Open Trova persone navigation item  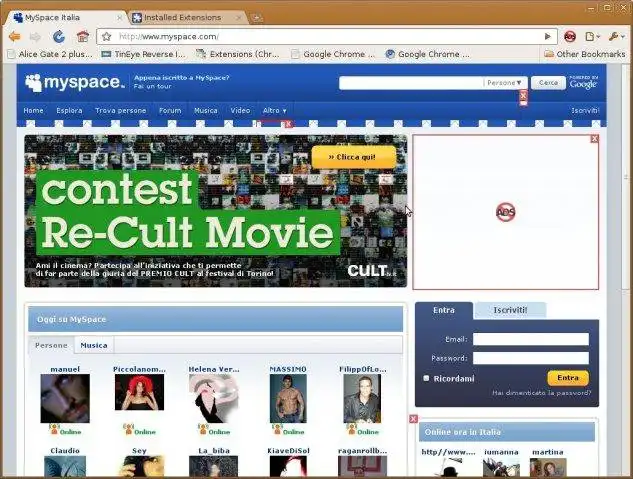coord(121,111)
